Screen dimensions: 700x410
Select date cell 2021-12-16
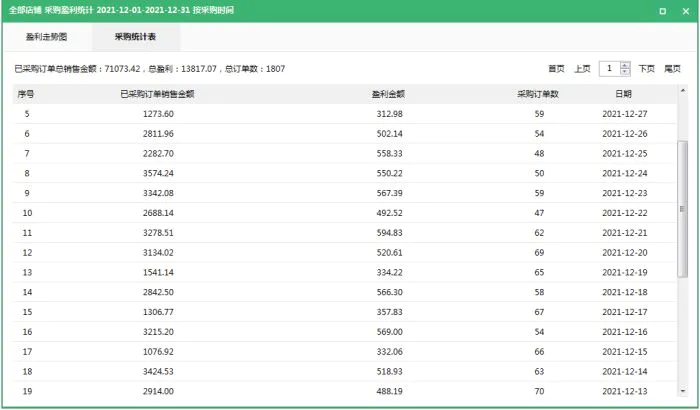[625, 332]
